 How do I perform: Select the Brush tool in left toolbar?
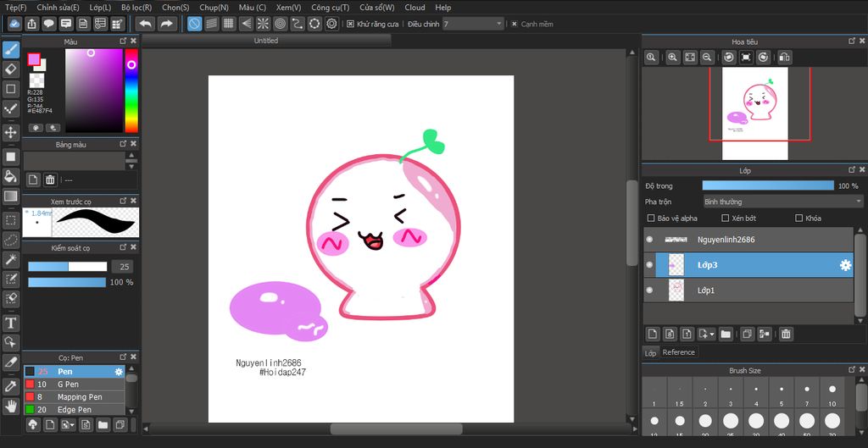pyautogui.click(x=10, y=50)
